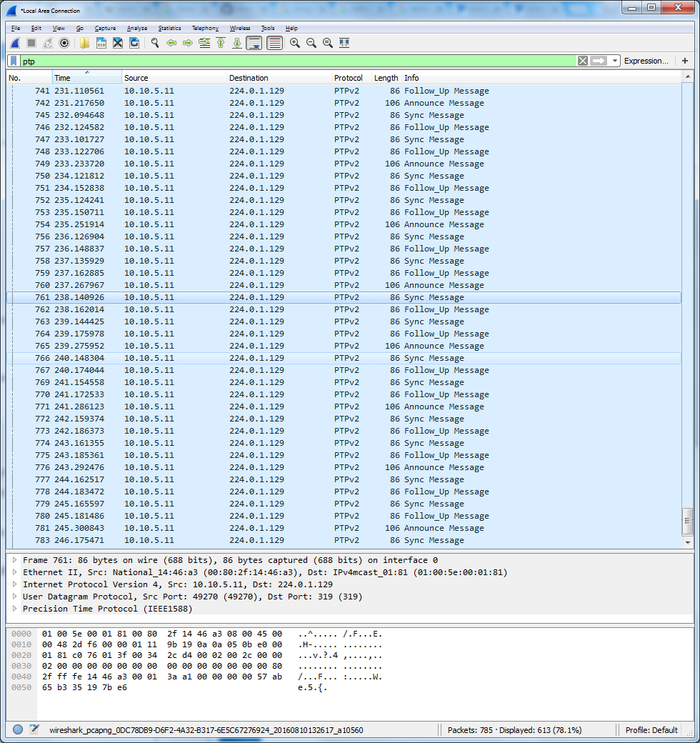The width and height of the screenshot is (700, 743).
Task: Clear the ptp display filter
Action: click(583, 61)
